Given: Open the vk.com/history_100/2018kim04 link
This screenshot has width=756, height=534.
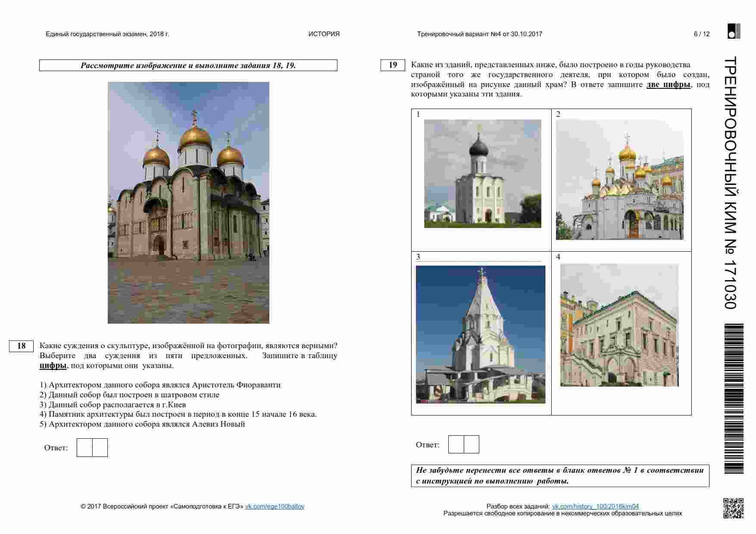Looking at the screenshot, I should pyautogui.click(x=595, y=506).
